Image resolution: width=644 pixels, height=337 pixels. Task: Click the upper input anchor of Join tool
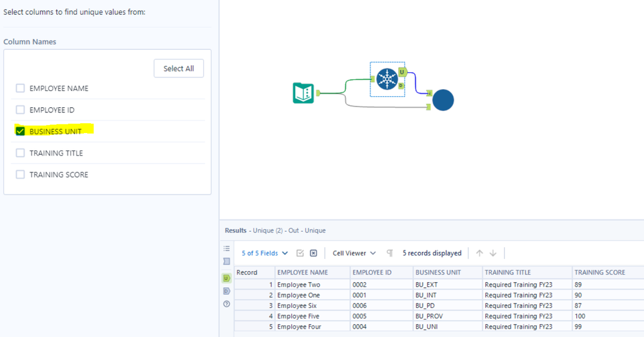429,94
